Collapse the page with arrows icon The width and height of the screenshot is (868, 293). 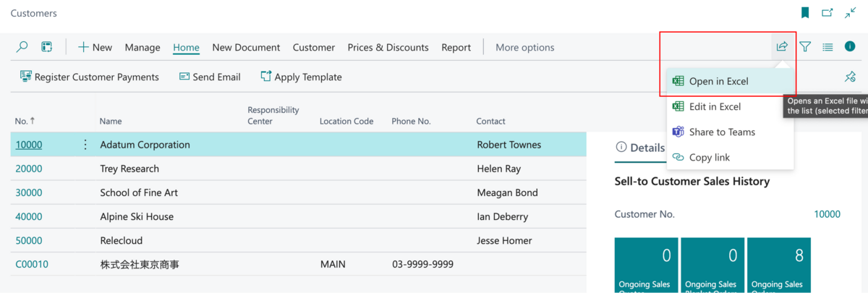point(850,13)
